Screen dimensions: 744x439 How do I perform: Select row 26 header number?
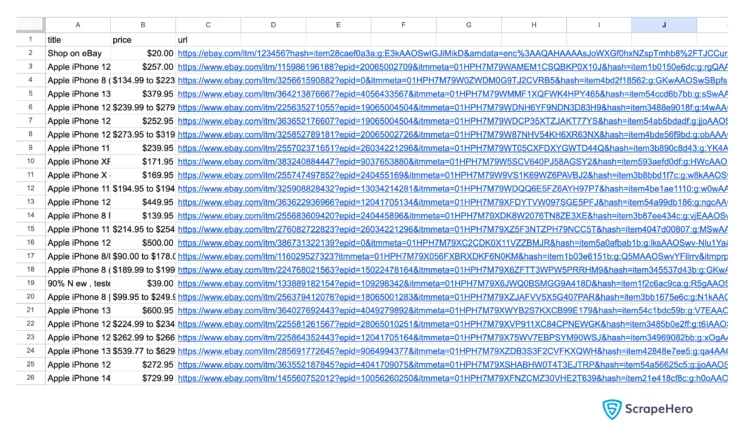click(x=30, y=378)
